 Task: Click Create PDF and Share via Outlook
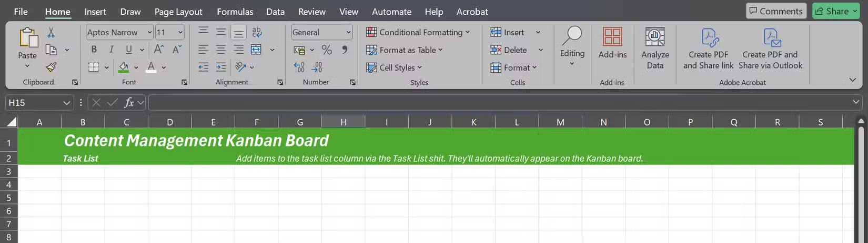[770, 48]
